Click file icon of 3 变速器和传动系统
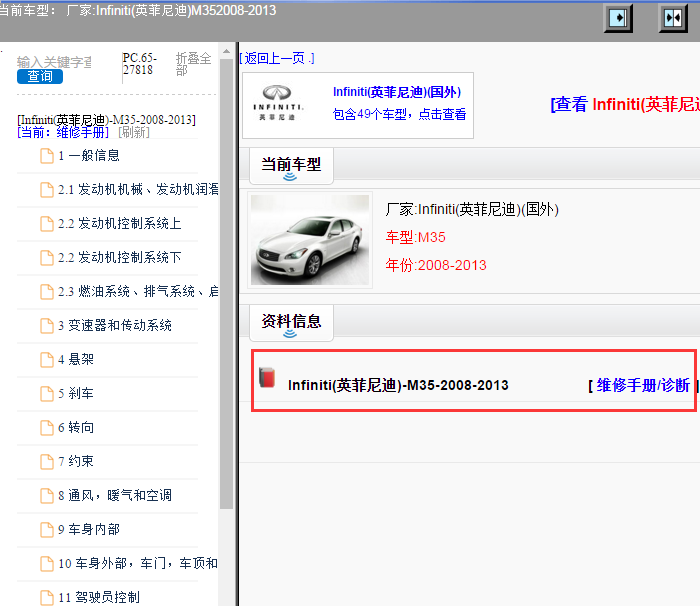This screenshot has width=700, height=606. point(47,326)
